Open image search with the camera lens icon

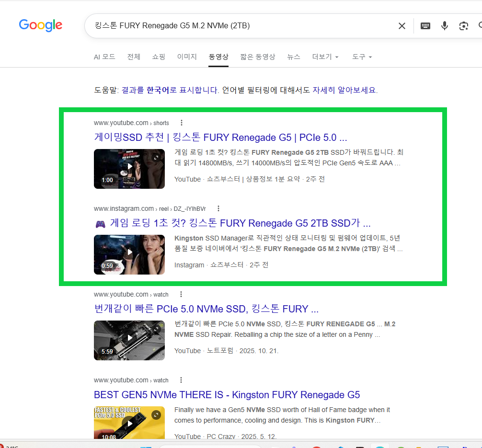[x=464, y=26]
